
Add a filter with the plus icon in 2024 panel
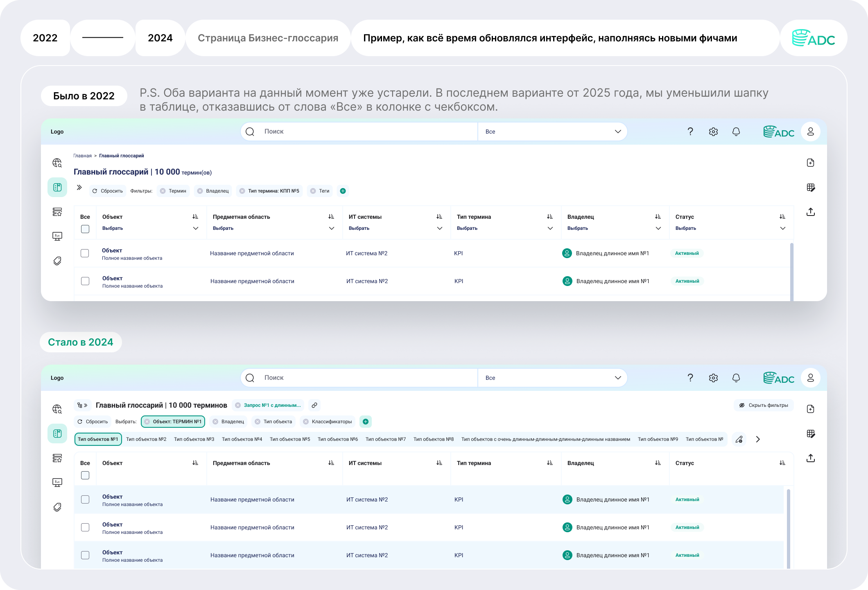[x=366, y=422]
